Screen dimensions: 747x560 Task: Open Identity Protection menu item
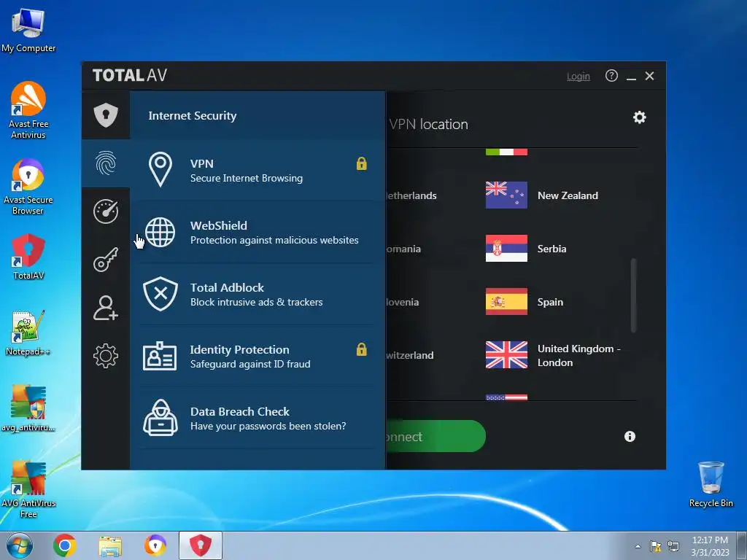click(258, 356)
